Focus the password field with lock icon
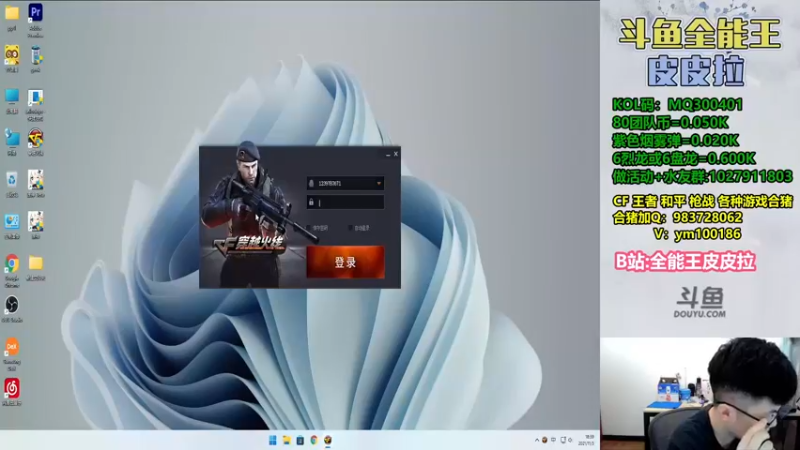This screenshot has width=800, height=450. tap(345, 202)
